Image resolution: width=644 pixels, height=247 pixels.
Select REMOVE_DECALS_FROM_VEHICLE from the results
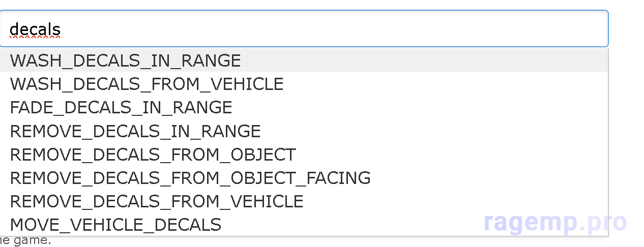coord(157,201)
